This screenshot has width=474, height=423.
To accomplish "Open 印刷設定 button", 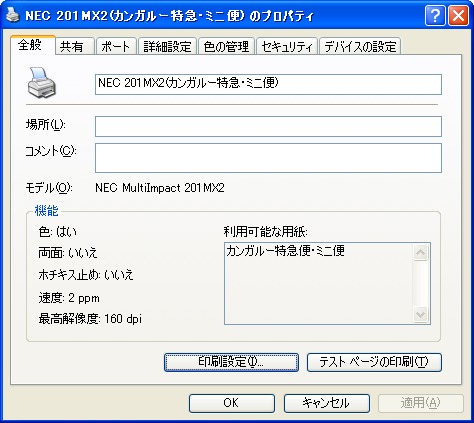I will click(x=231, y=362).
